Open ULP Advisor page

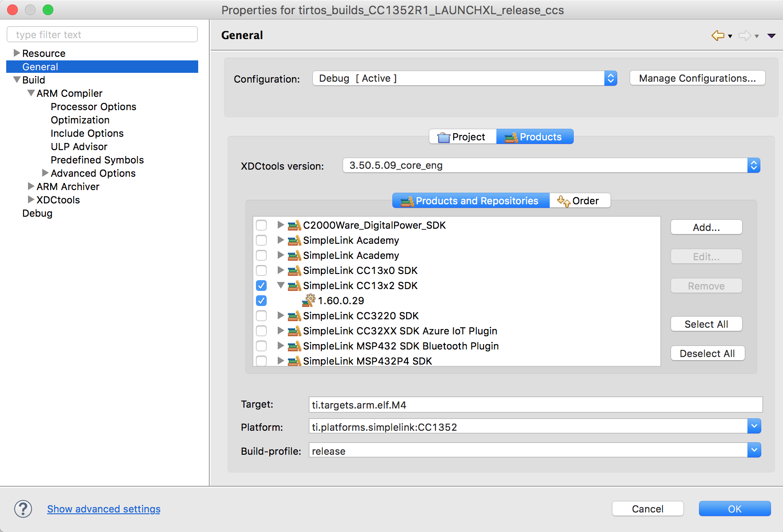tap(79, 147)
